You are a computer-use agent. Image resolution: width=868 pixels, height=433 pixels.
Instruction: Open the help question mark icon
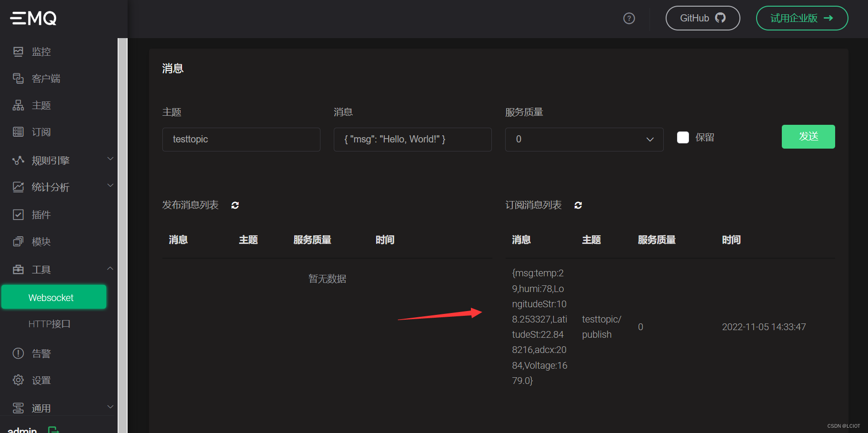[x=629, y=18]
